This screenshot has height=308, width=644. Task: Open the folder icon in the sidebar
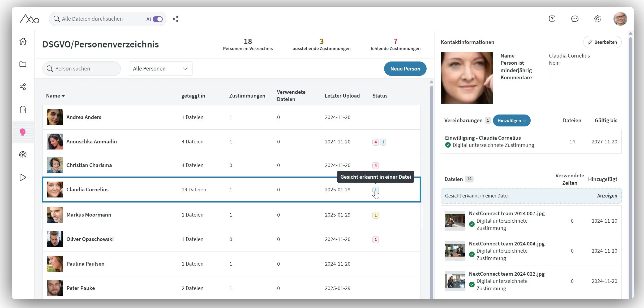pyautogui.click(x=23, y=64)
